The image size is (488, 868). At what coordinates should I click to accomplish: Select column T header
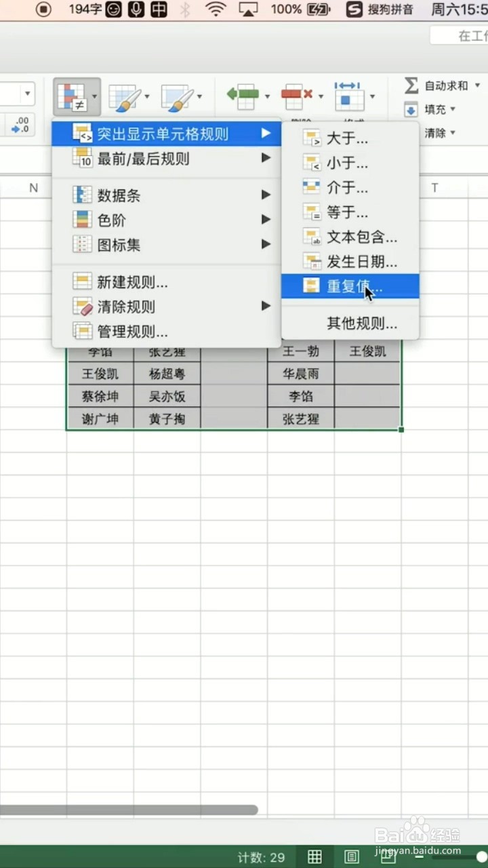tap(434, 188)
